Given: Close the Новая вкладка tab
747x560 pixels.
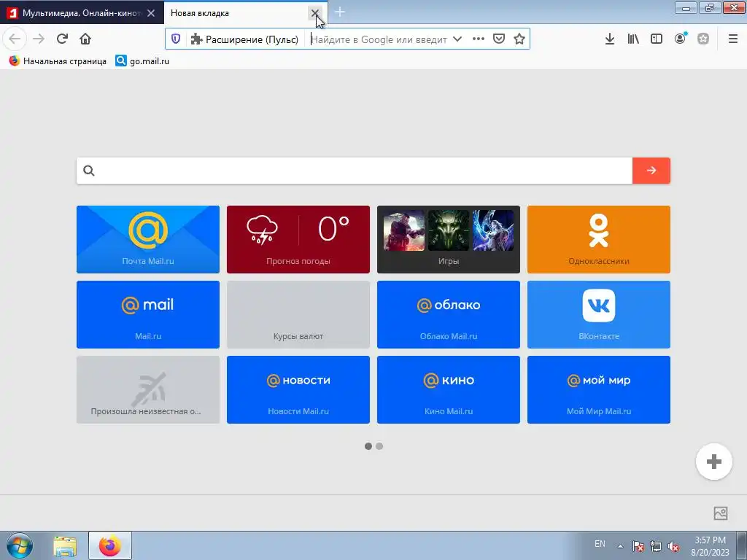Looking at the screenshot, I should 315,13.
